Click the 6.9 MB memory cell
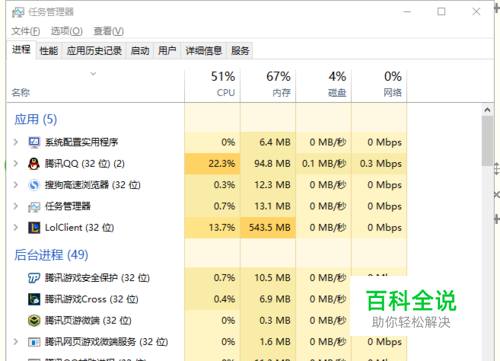Viewport: 500px width, 361px height. (x=268, y=299)
